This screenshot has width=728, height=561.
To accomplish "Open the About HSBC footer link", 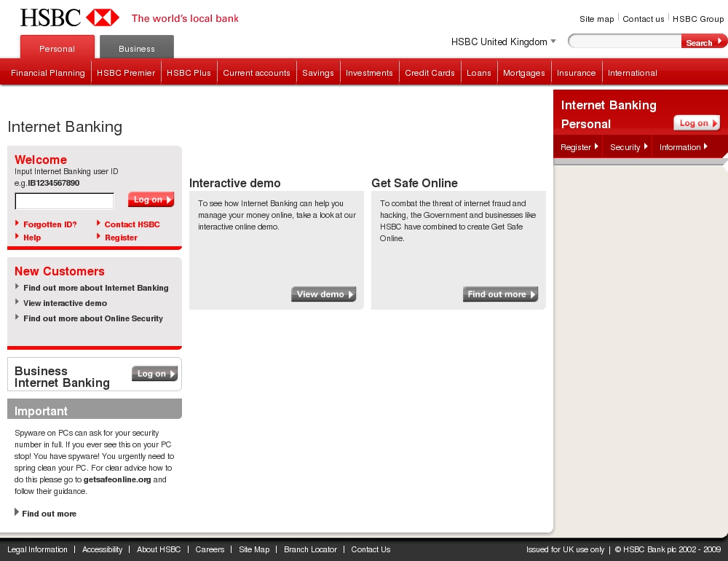I will [x=159, y=549].
